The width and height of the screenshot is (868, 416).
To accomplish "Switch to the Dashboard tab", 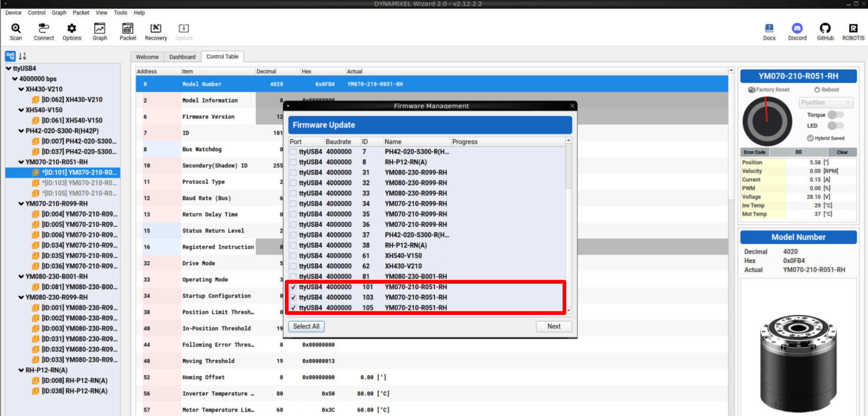I will click(182, 57).
